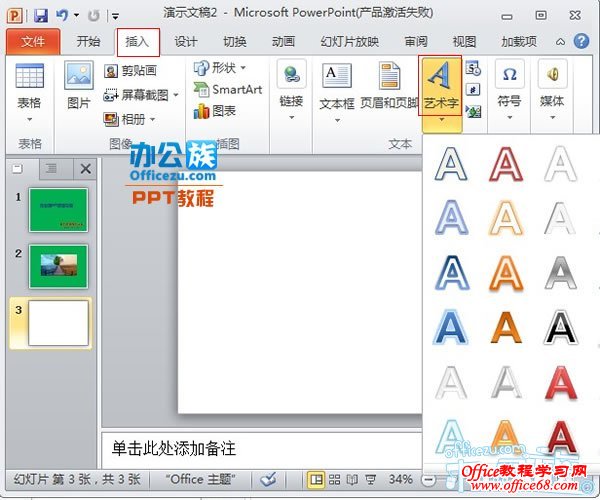Screen dimensions: 600x500
Task: Choose the solid blue gradient WordArt style
Action: (451, 327)
